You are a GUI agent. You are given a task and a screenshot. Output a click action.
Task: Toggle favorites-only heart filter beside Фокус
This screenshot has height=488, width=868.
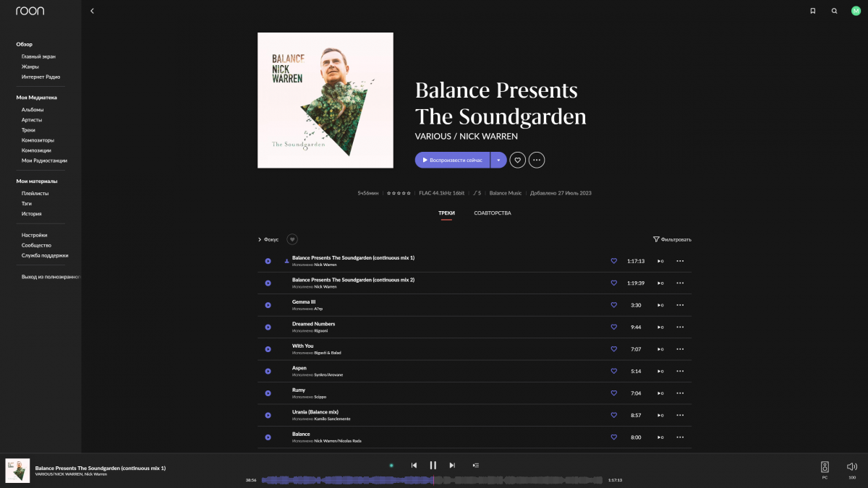292,239
